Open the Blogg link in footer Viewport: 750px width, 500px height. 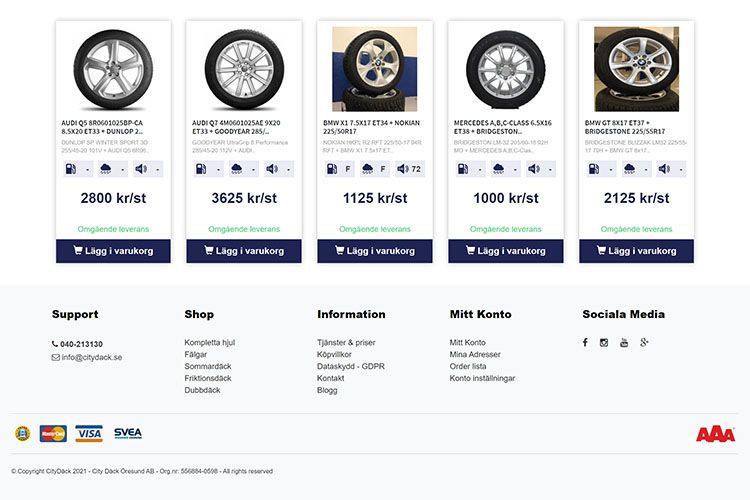[327, 391]
